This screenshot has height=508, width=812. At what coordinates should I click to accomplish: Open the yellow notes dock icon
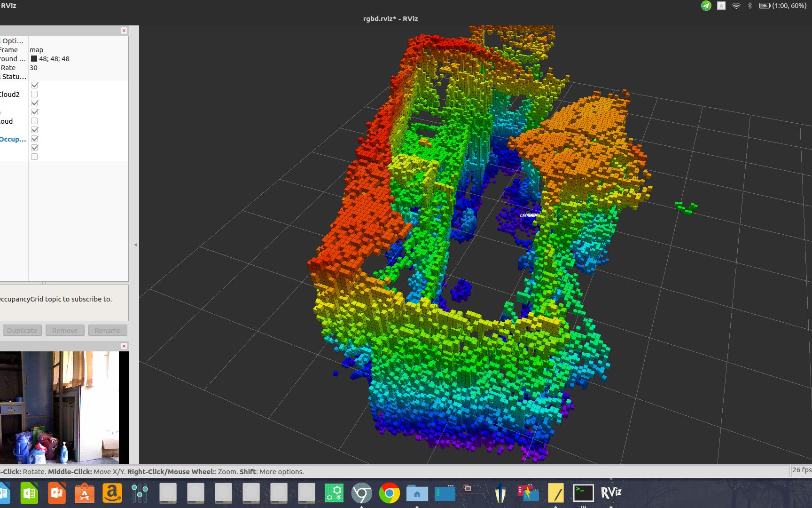tap(556, 493)
